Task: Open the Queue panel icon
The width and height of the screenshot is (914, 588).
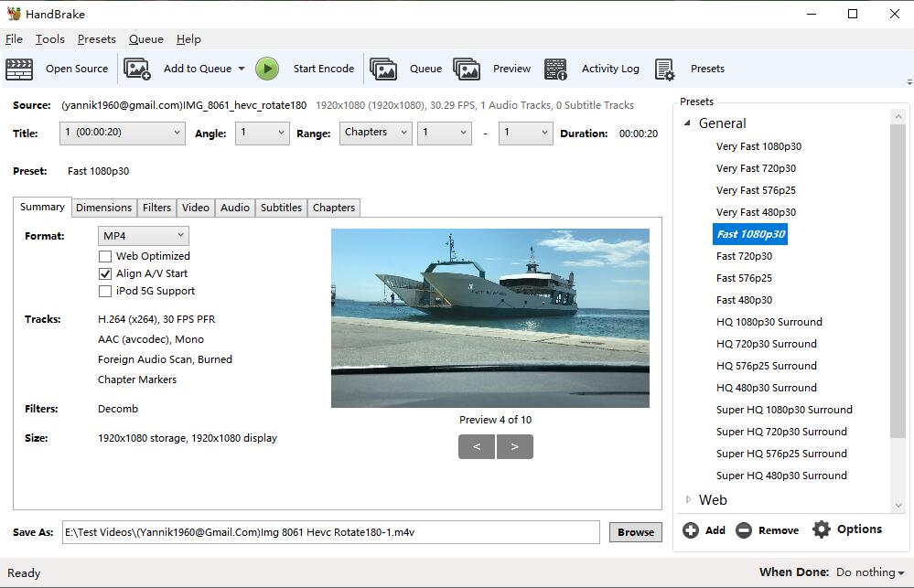Action: (384, 68)
